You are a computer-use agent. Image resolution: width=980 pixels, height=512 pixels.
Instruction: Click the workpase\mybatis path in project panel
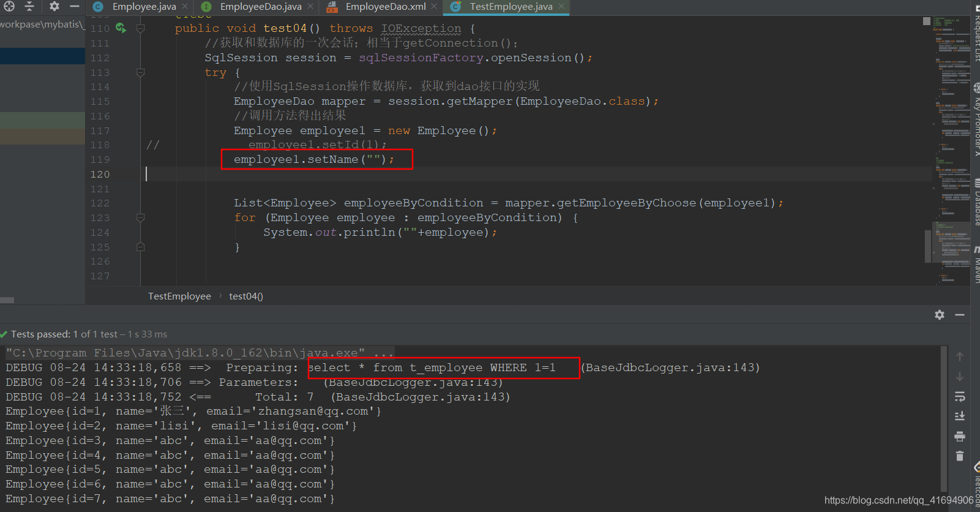point(42,24)
